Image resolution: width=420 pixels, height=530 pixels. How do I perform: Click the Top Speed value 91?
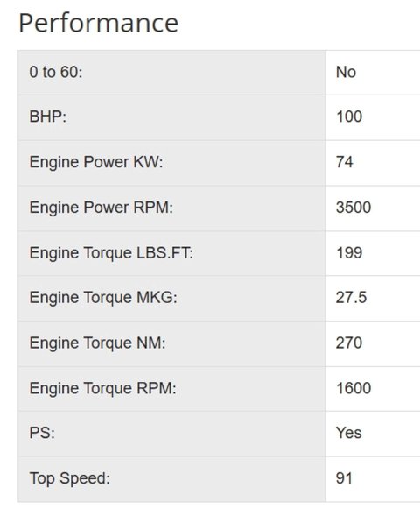344,478
